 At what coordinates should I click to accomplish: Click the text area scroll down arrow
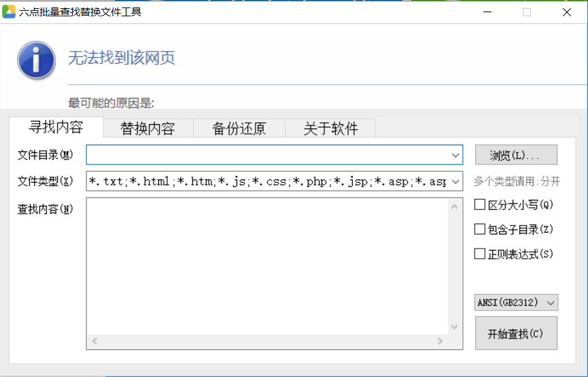tap(454, 327)
